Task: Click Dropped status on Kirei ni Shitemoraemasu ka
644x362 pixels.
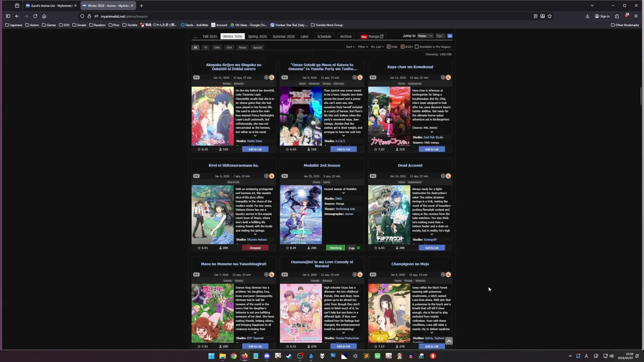Action: coord(255,248)
